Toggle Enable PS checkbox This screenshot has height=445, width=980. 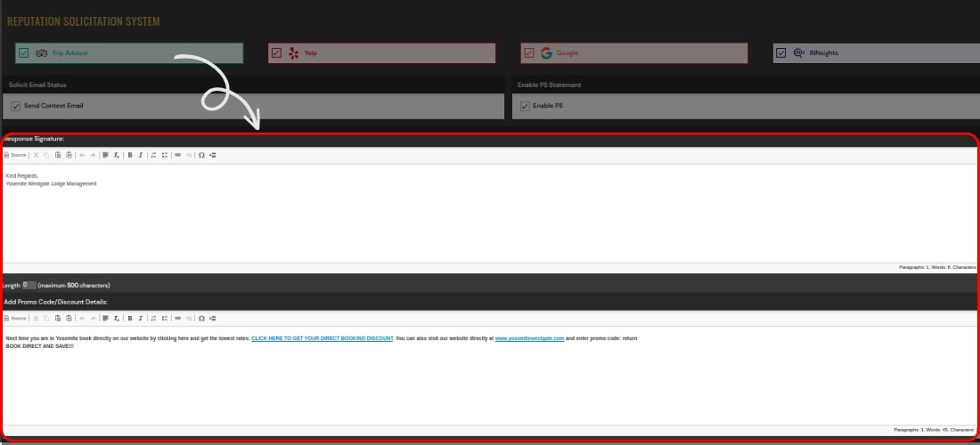pyautogui.click(x=525, y=106)
